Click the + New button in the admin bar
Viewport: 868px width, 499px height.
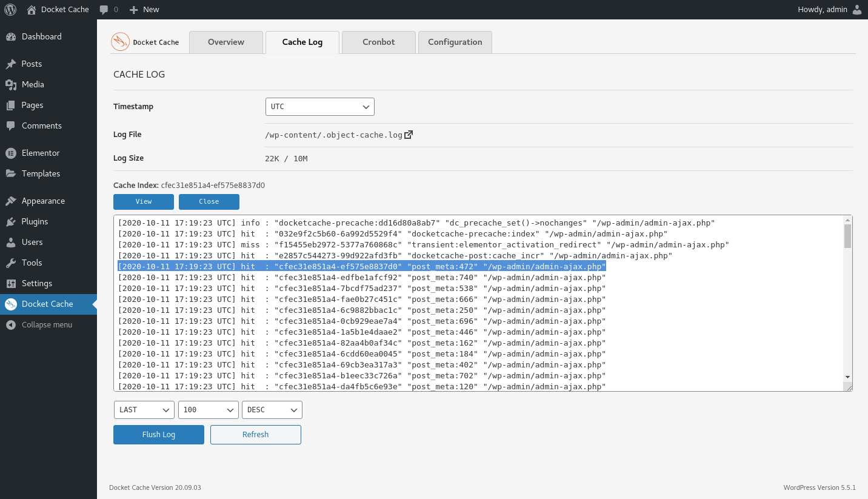(144, 9)
